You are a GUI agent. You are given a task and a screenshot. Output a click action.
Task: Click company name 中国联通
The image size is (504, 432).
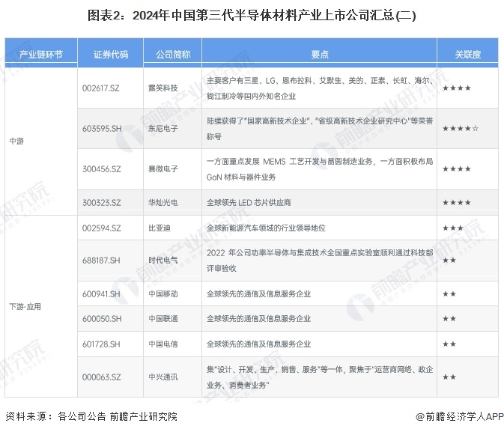163,319
